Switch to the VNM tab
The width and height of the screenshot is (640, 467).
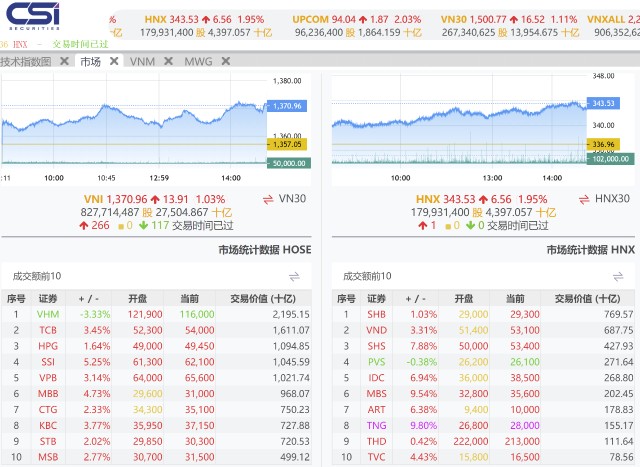coord(142,62)
